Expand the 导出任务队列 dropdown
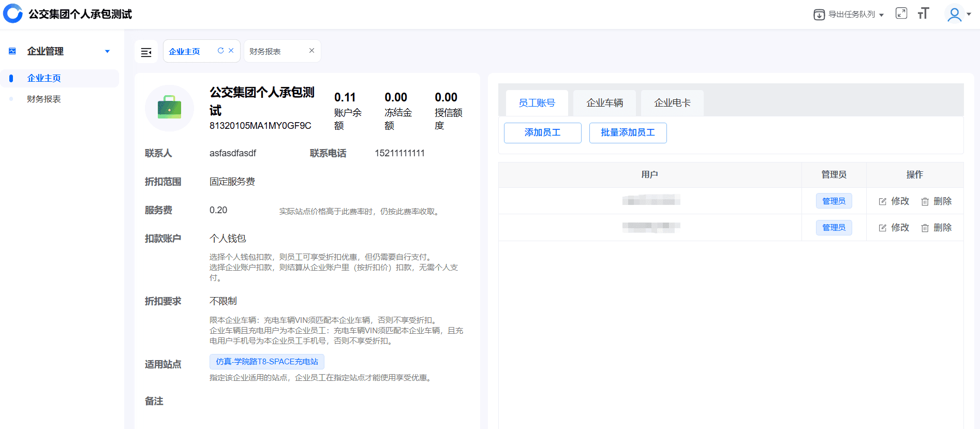The height and width of the screenshot is (429, 980). click(849, 14)
